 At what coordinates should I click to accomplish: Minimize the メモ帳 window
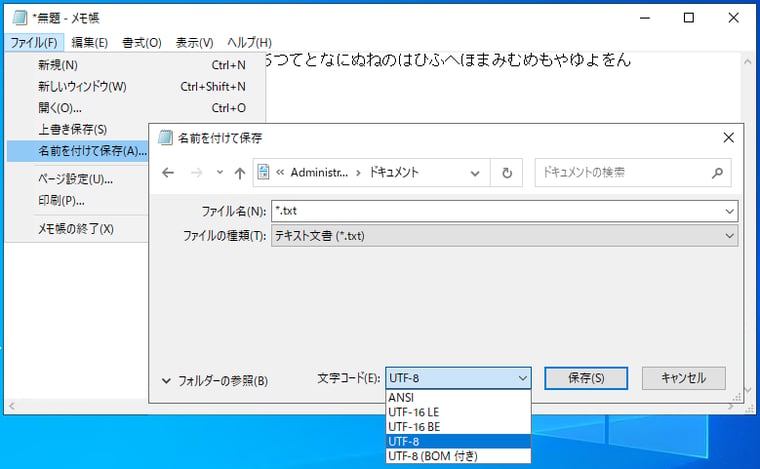pos(645,18)
